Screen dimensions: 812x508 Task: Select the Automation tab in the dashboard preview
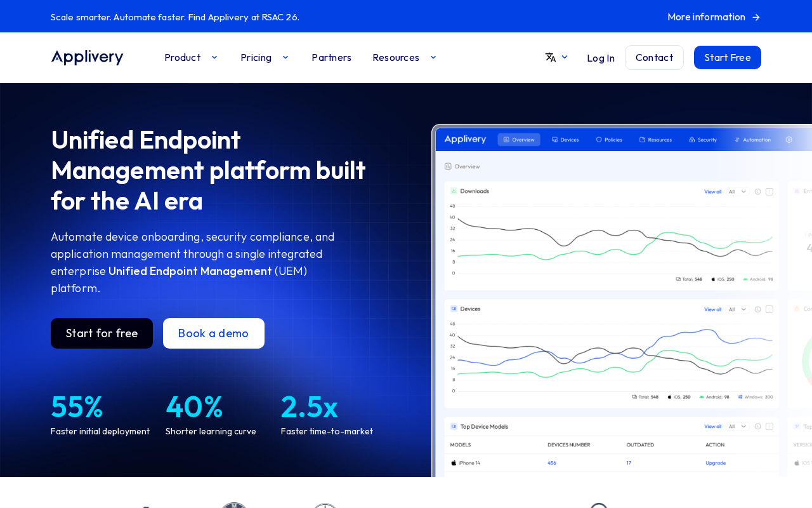[752, 140]
